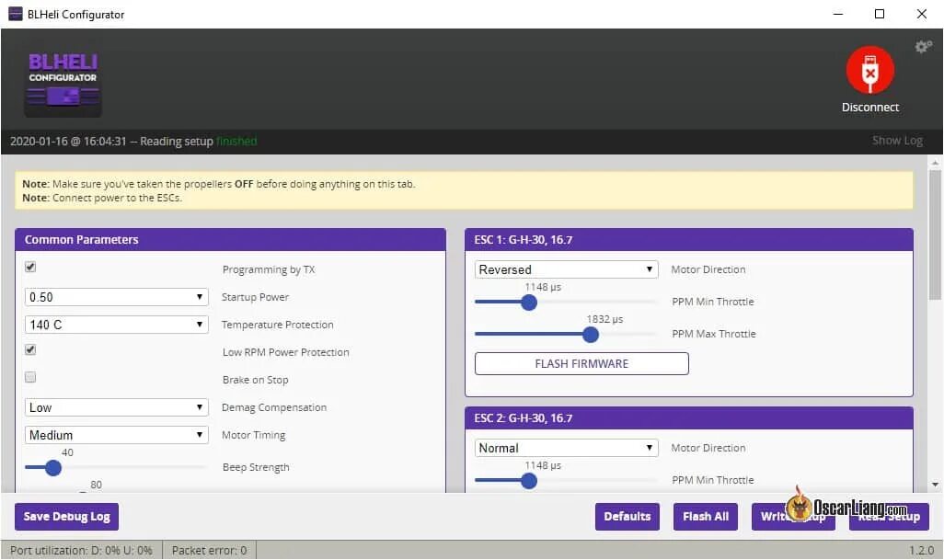Click the ESC 2: G-H-30, 16.7 header
The width and height of the screenshot is (944, 560).
tap(689, 418)
